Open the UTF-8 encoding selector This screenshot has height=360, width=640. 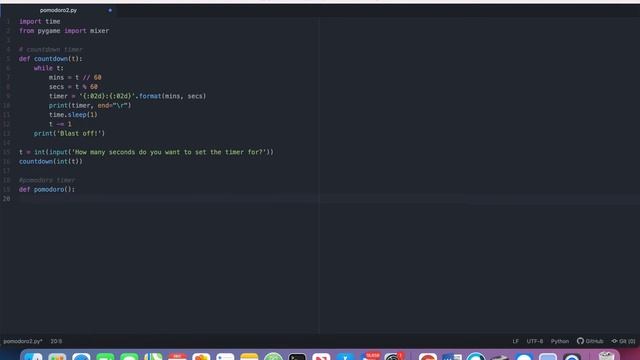pyautogui.click(x=535, y=341)
